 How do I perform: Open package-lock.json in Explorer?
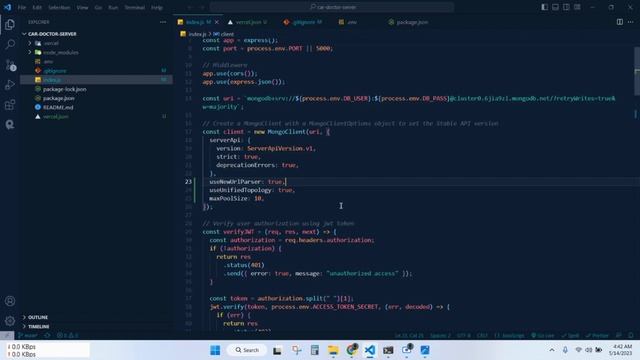click(x=96, y=89)
